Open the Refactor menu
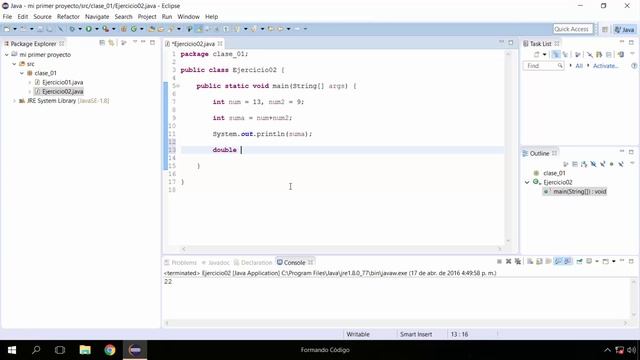Screen dimensions: 640x360 point(68,17)
